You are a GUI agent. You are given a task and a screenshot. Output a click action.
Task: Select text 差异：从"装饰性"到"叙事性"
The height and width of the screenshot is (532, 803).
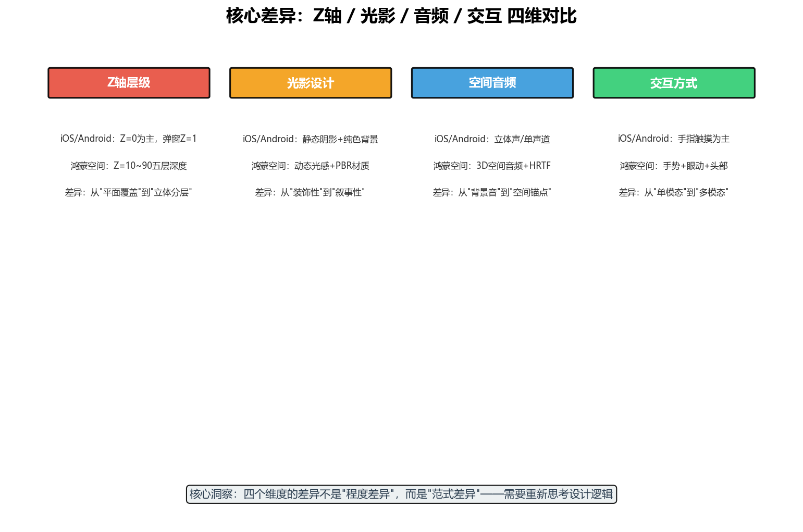[x=310, y=192]
